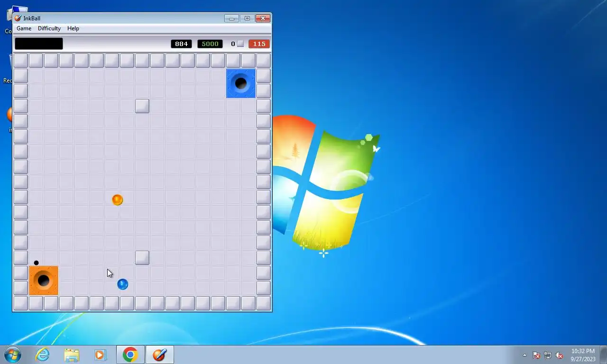This screenshot has height=364, width=607.
Task: Click the gray block counter showing 0
Action: pyautogui.click(x=237, y=44)
